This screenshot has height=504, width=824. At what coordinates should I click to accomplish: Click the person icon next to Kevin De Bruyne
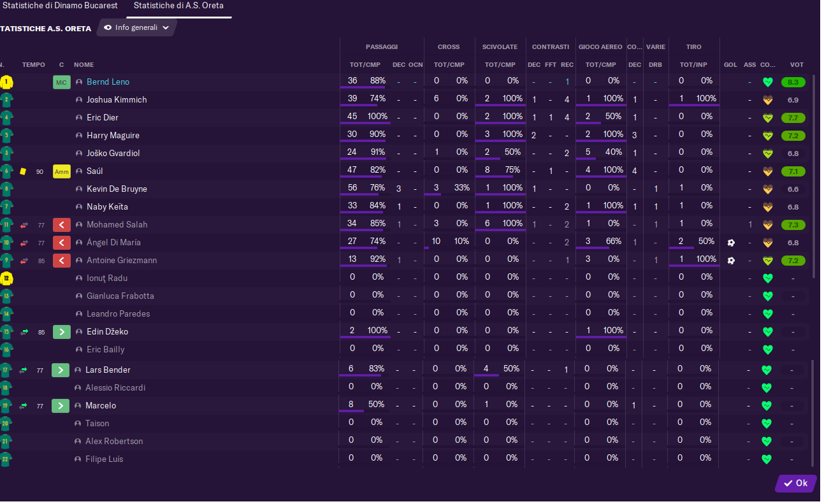(79, 189)
